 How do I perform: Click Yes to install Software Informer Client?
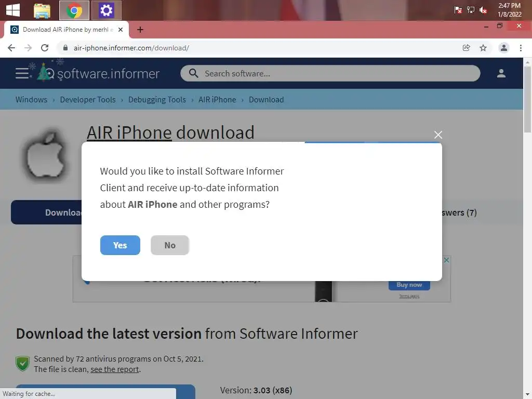[x=120, y=245]
